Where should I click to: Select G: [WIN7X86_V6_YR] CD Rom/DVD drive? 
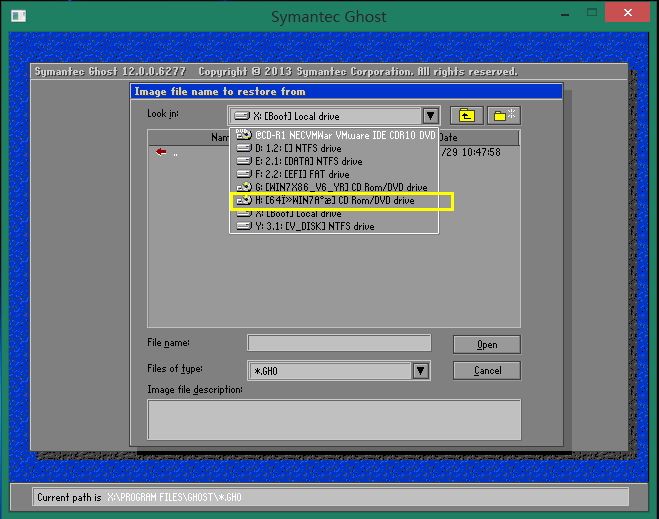334,187
